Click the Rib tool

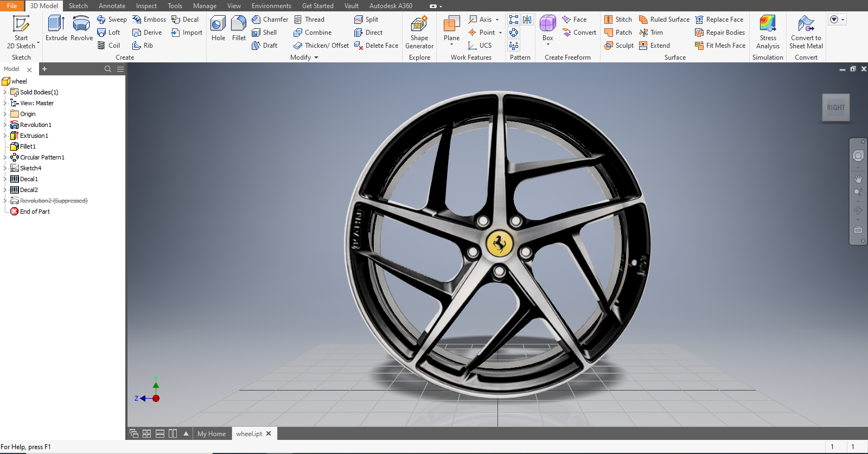143,46
